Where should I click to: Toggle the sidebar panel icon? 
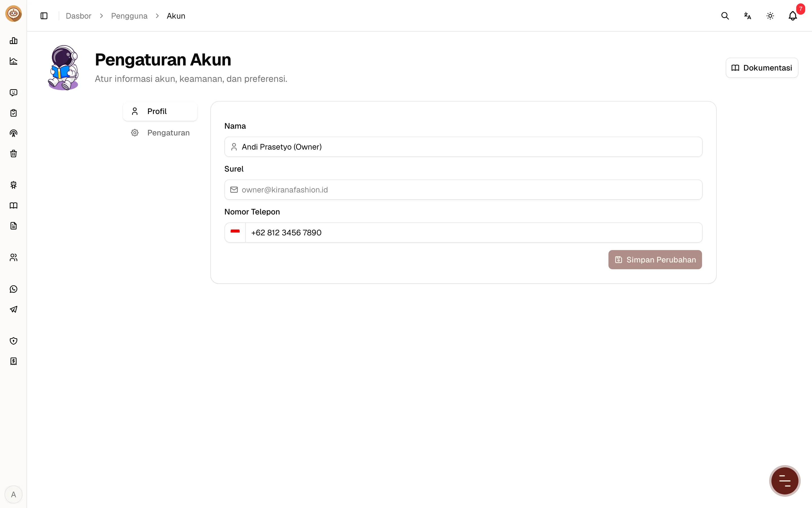click(x=44, y=16)
